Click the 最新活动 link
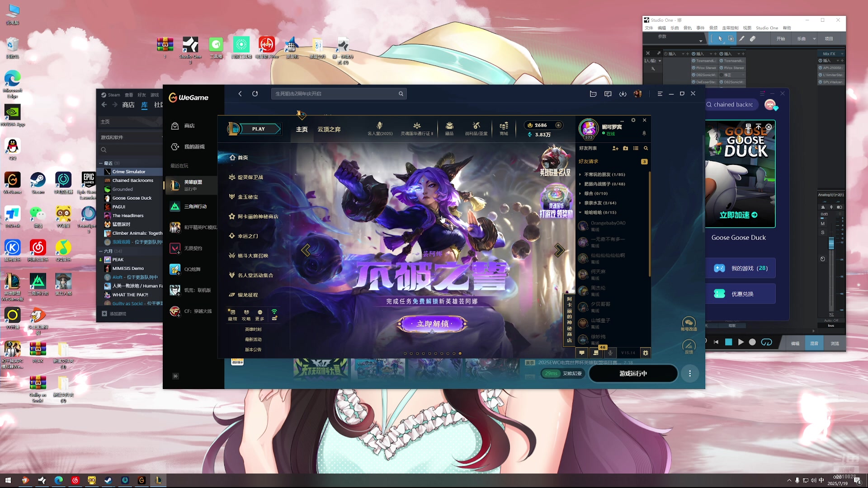Image resolution: width=868 pixels, height=488 pixels. [253, 339]
